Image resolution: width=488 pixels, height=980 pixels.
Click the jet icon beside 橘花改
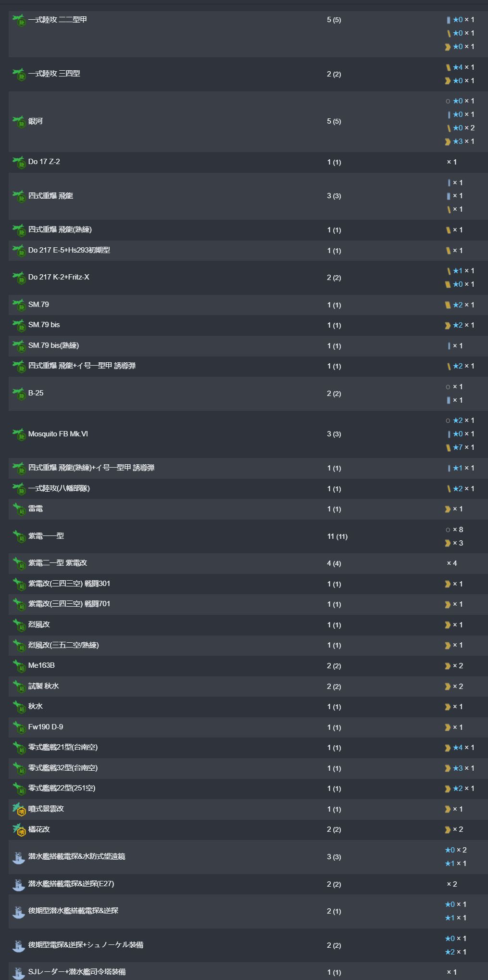tap(19, 830)
